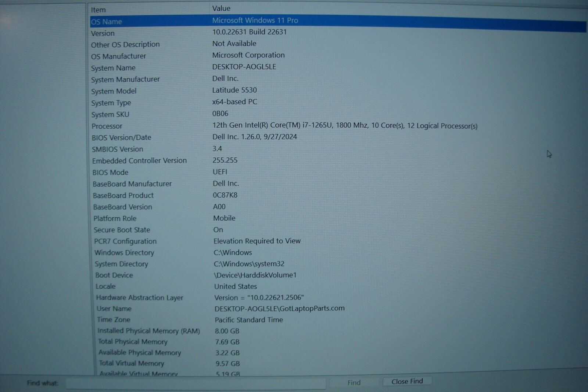Select the Time Zone row
This screenshot has width=588, height=392.
(338, 320)
